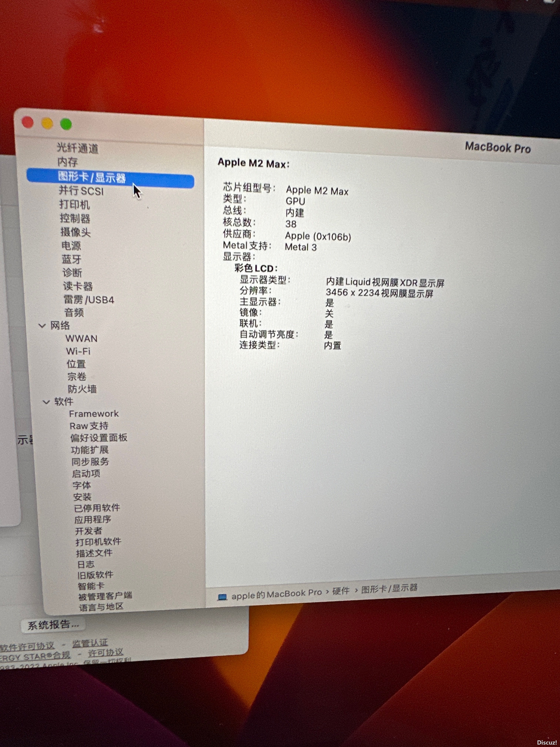Screen dimensions: 560x747
Task: Select 开发者 in the sidebar
Action: pos(89,531)
